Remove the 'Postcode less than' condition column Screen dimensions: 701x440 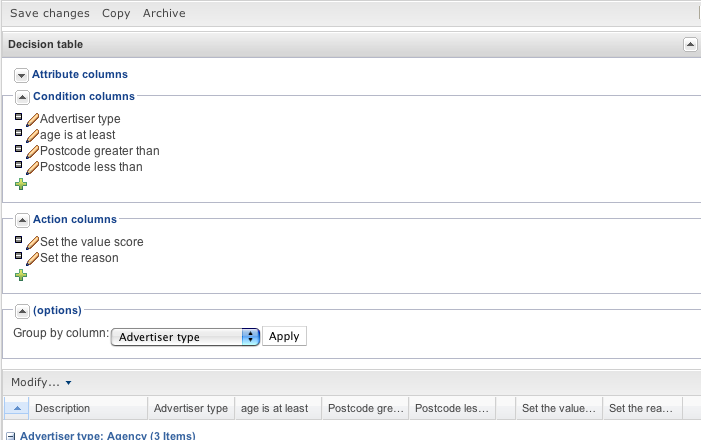click(18, 165)
